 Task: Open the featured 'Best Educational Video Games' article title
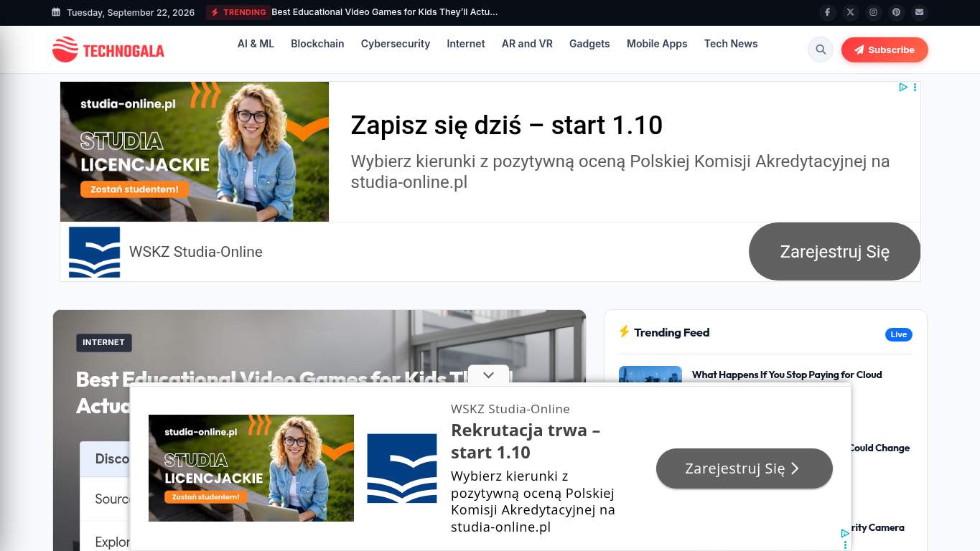pos(294,391)
